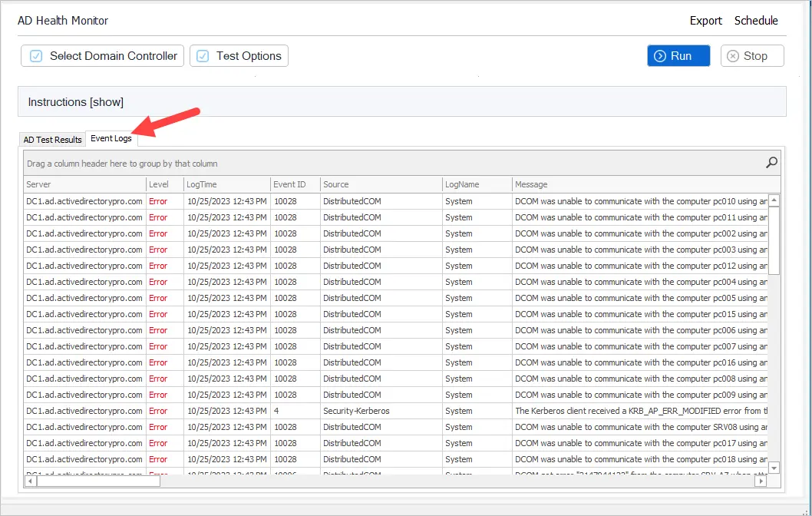Select the message mentioning computer pc007
812x516 pixels.
coord(641,346)
